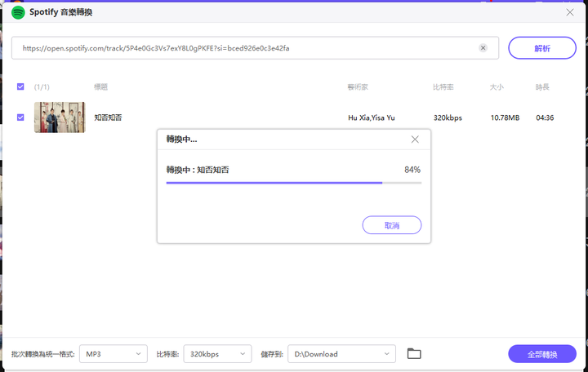Uncheck the 知否知否 track checkbox
588x372 pixels.
[20, 117]
